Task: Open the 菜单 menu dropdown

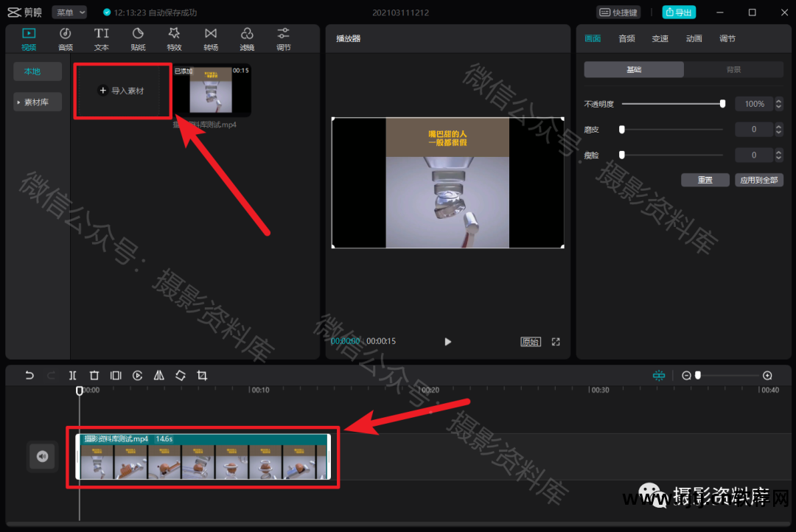Action: pyautogui.click(x=69, y=13)
